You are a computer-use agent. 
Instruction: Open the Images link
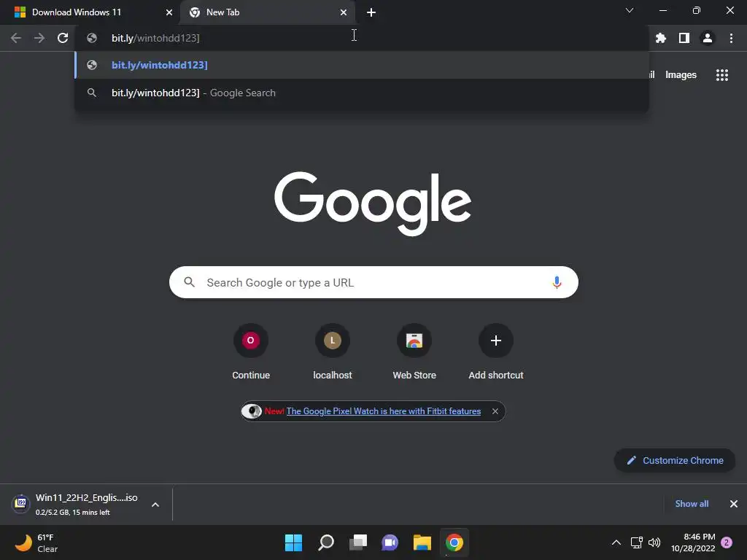point(681,75)
